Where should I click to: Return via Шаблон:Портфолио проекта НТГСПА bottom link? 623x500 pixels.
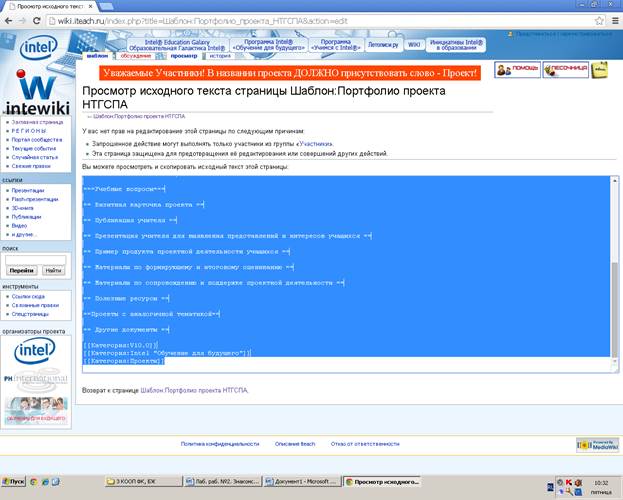pos(194,390)
